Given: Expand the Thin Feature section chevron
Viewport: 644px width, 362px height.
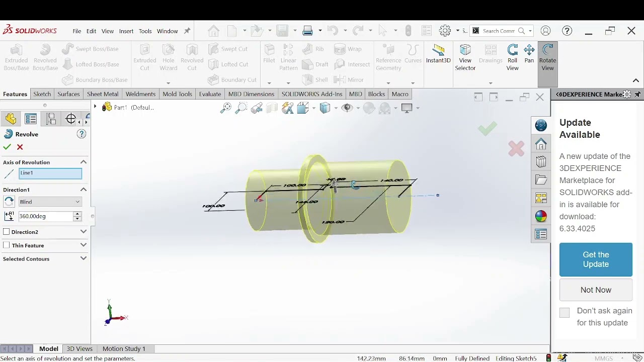Looking at the screenshot, I should coord(84,245).
